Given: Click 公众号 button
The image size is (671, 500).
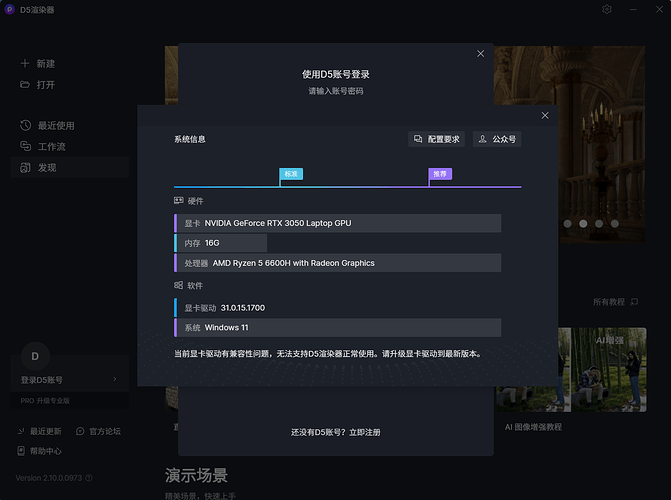Looking at the screenshot, I should [497, 139].
